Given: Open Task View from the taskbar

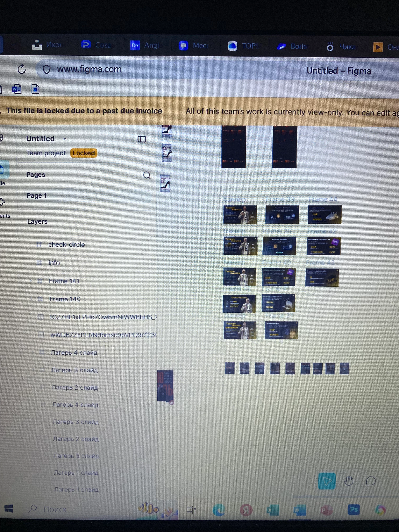Looking at the screenshot, I should coord(191,509).
